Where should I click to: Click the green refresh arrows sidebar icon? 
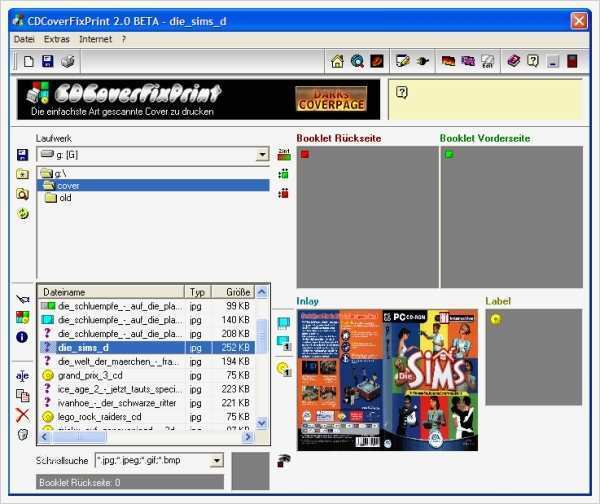click(23, 214)
